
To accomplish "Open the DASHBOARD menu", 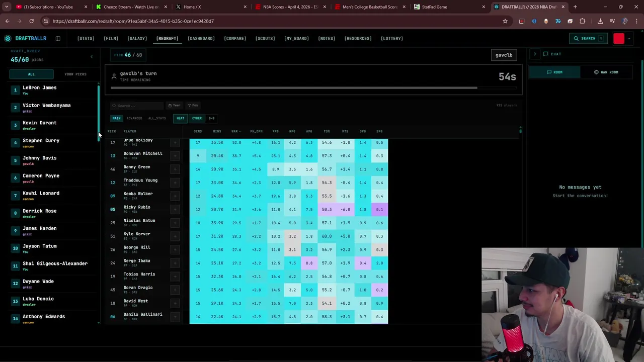I will tap(201, 38).
